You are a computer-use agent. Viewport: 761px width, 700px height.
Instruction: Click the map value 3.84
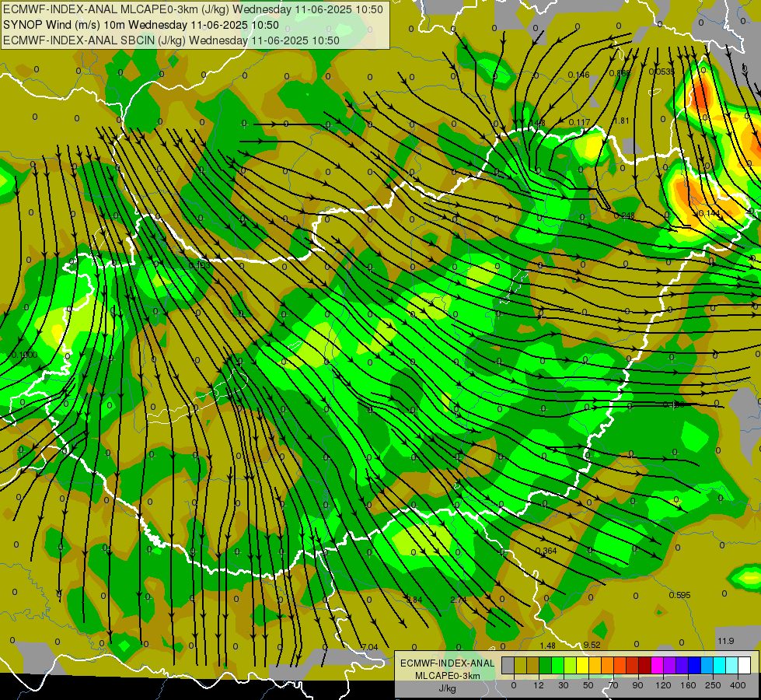(414, 600)
